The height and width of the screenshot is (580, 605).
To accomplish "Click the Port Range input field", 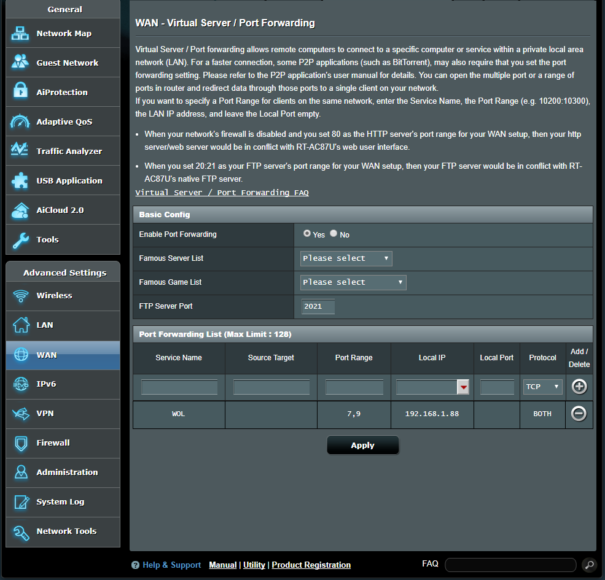I will pos(354,387).
